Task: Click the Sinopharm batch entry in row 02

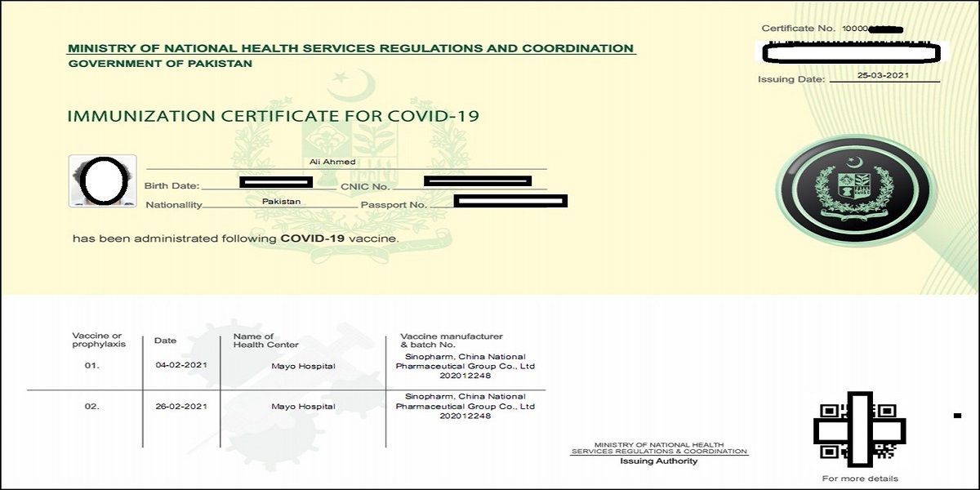Action: [465, 406]
